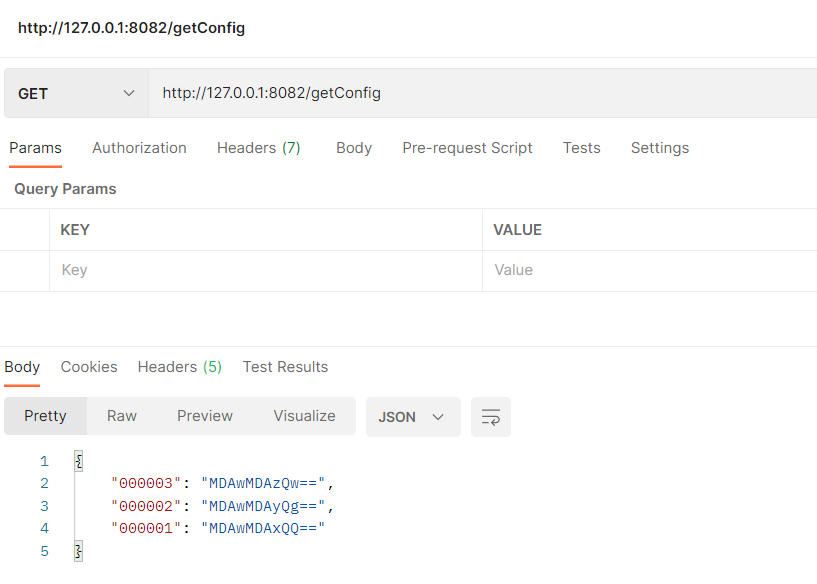Open the Test Results tab
Screen dimensions: 817x584
tap(285, 367)
